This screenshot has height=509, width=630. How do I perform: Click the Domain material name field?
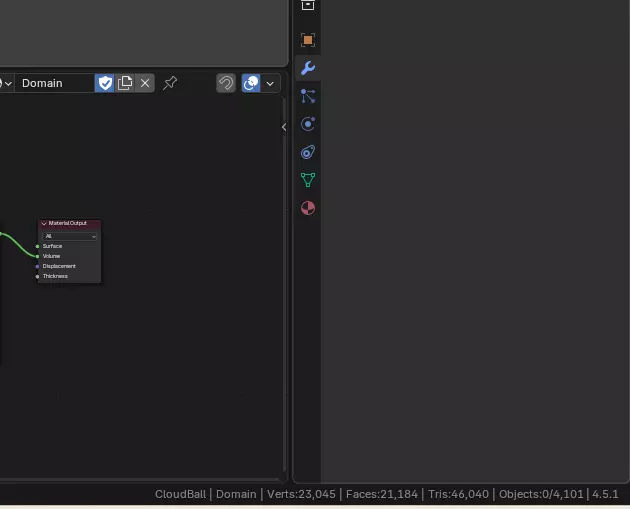pyautogui.click(x=55, y=83)
